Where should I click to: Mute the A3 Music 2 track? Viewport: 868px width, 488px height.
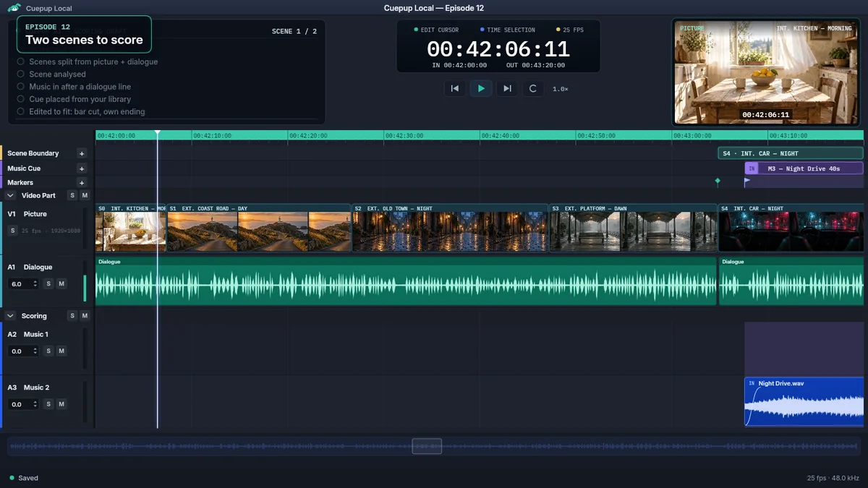(61, 405)
